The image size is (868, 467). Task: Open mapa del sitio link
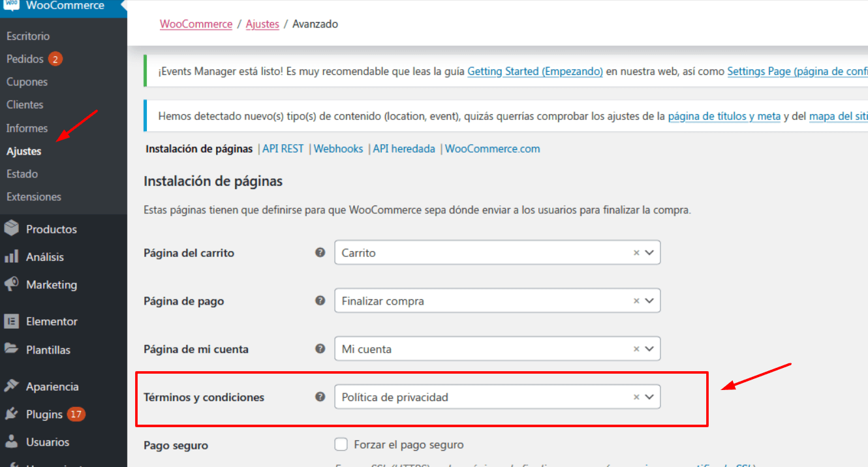point(839,116)
